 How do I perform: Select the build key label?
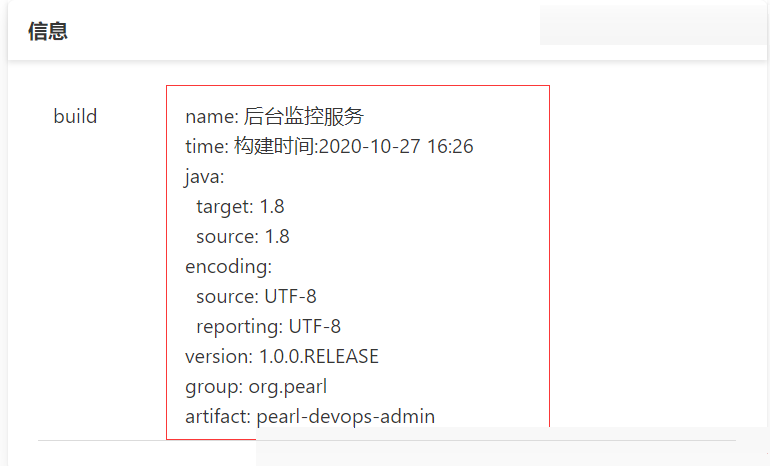click(75, 116)
